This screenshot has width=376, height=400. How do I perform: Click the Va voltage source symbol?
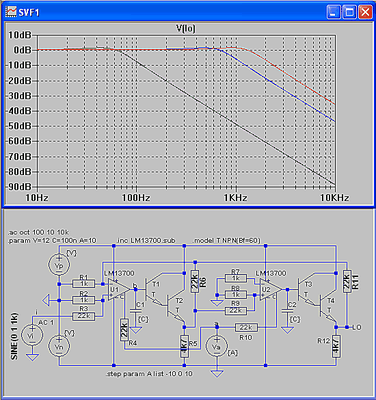[x=217, y=347]
